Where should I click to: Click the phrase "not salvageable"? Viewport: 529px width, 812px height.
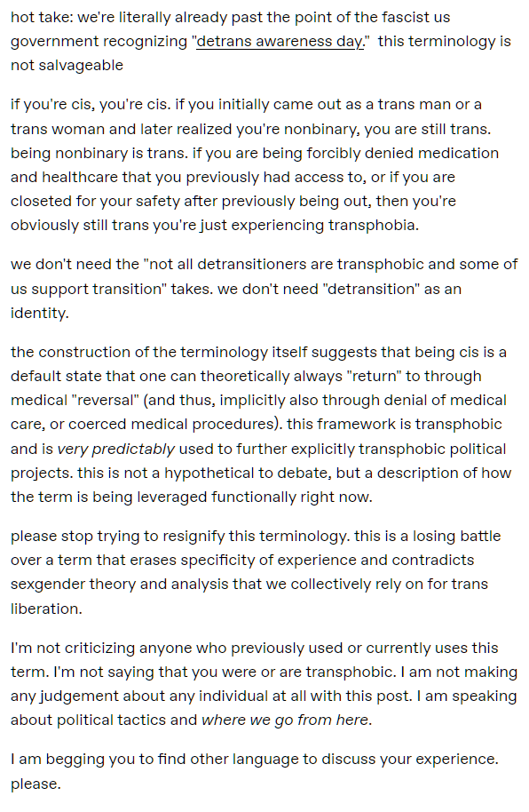67,66
